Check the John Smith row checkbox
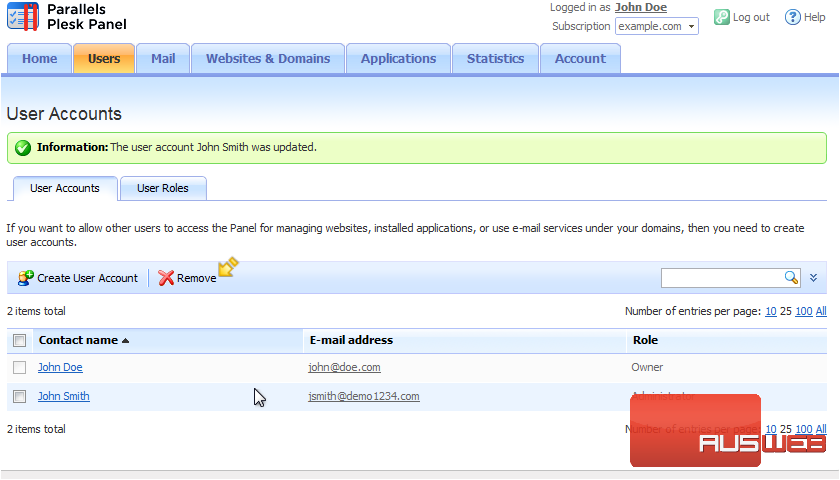 [x=20, y=396]
